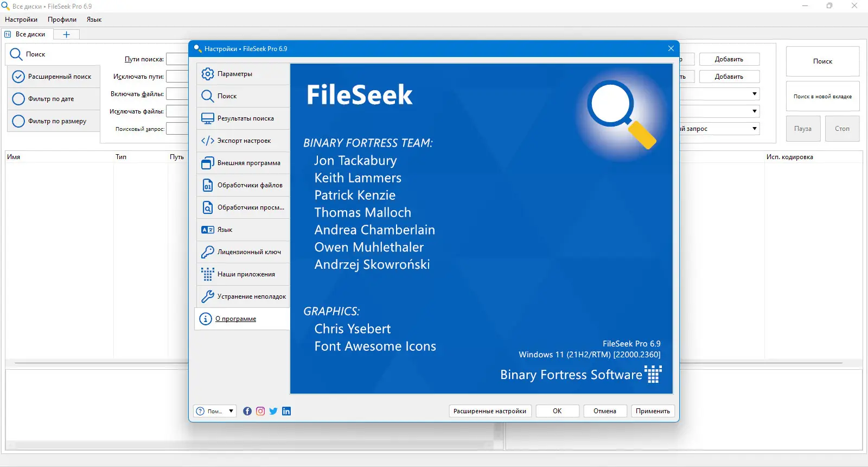Click the upper Добавить button

click(729, 59)
